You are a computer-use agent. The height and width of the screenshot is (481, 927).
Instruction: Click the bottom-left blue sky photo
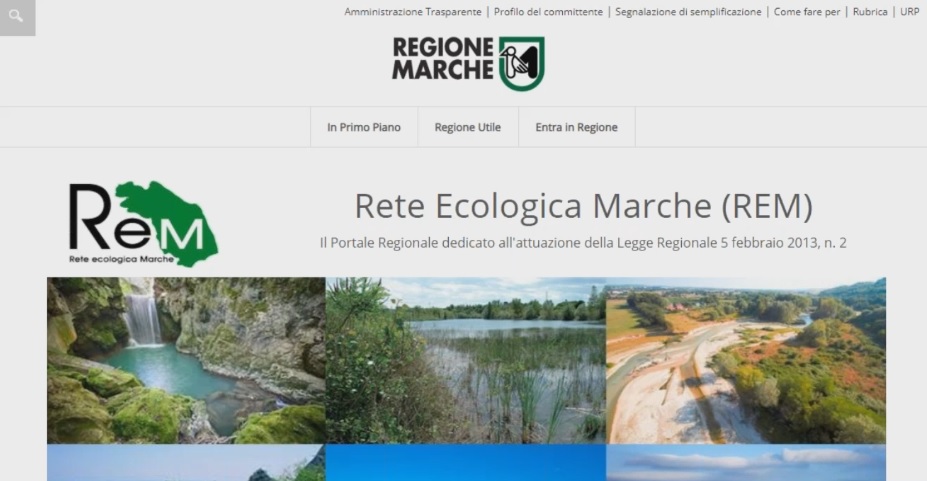click(x=186, y=463)
